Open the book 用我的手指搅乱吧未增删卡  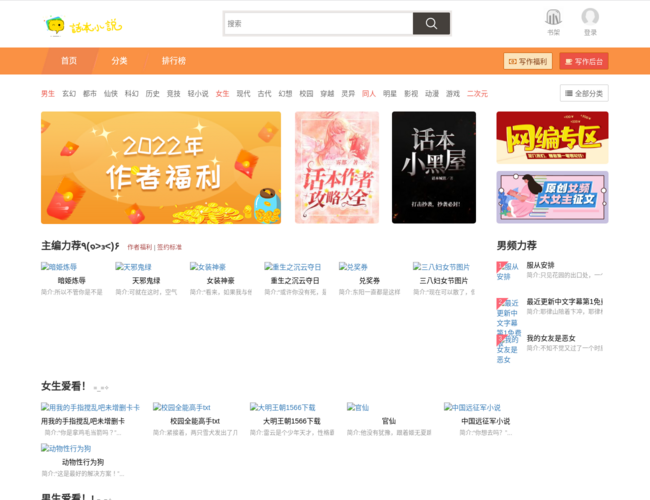coord(83,421)
